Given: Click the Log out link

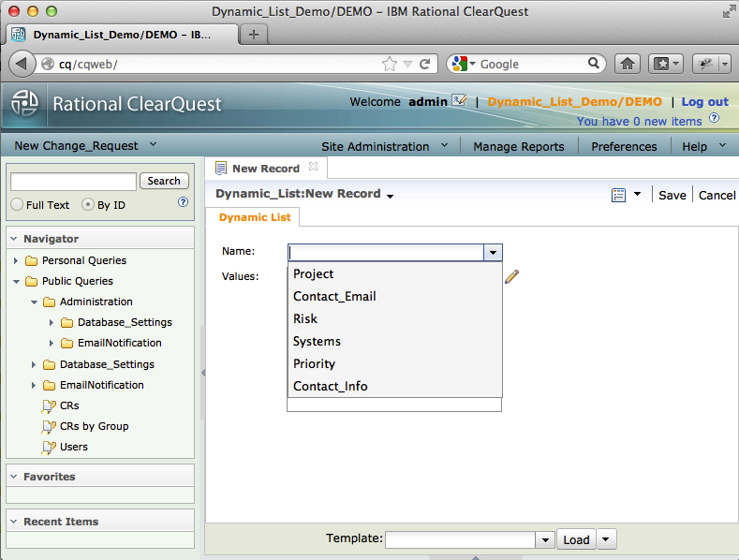Looking at the screenshot, I should point(704,102).
